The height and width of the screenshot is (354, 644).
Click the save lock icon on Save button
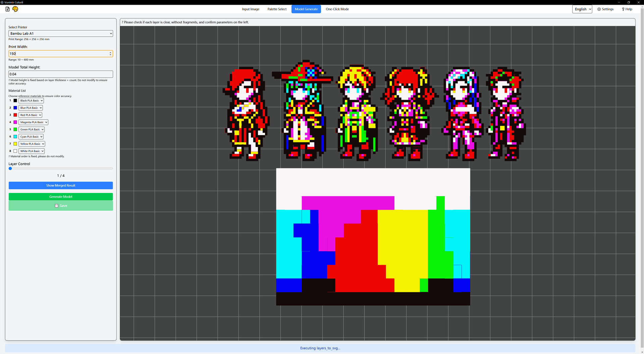pos(56,205)
